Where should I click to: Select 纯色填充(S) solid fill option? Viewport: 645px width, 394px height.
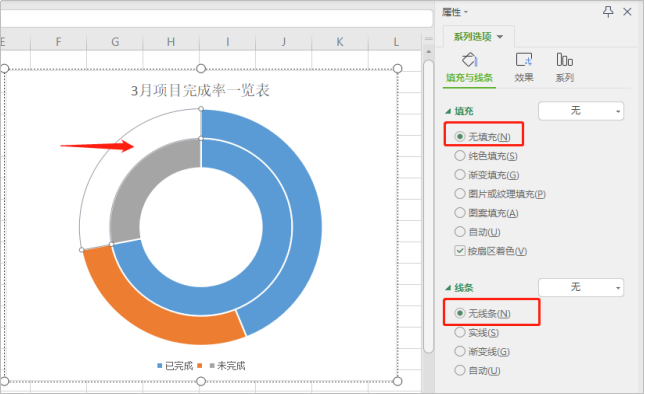pyautogui.click(x=486, y=156)
